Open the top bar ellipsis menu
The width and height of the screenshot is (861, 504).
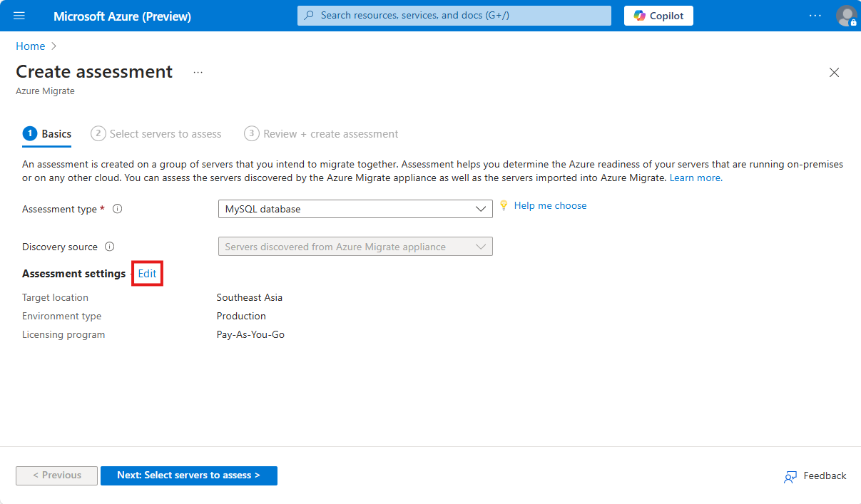pos(815,16)
